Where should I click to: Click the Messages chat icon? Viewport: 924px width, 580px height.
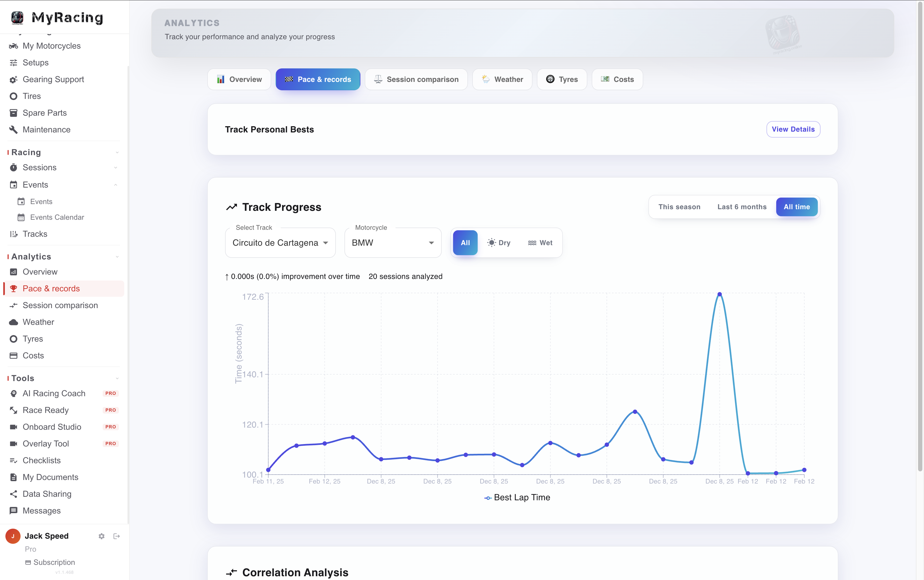click(x=14, y=511)
